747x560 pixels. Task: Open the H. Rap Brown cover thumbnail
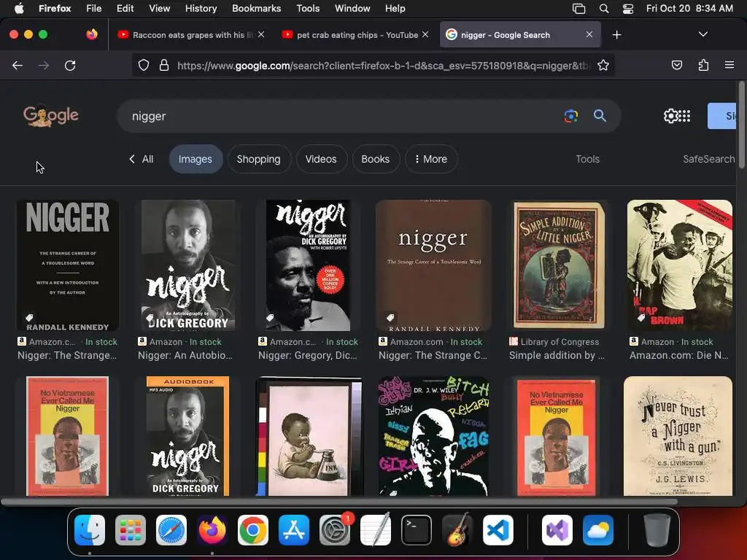tap(679, 265)
